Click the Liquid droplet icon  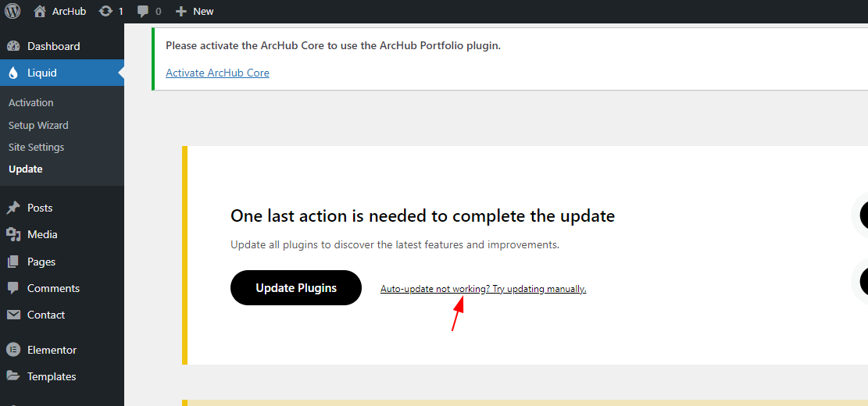(x=13, y=73)
